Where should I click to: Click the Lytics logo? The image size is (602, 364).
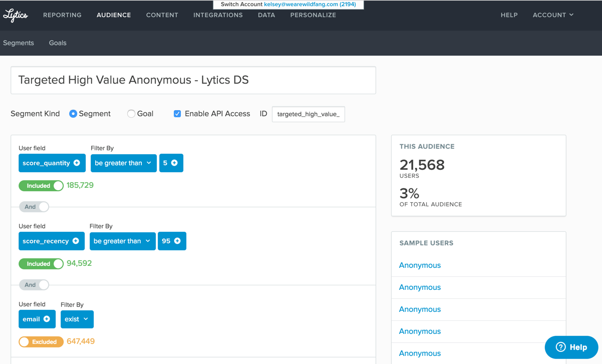16,16
